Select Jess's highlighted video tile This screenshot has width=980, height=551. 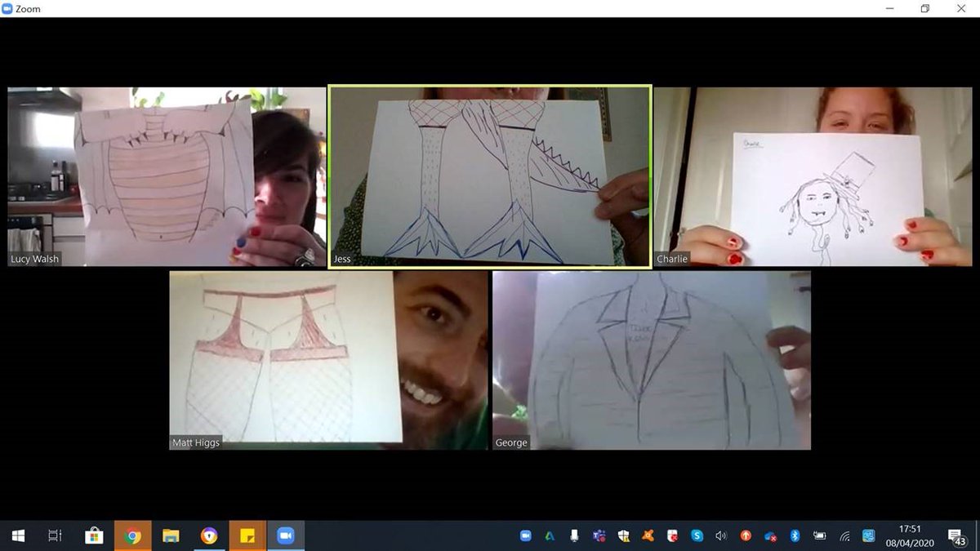pos(490,176)
